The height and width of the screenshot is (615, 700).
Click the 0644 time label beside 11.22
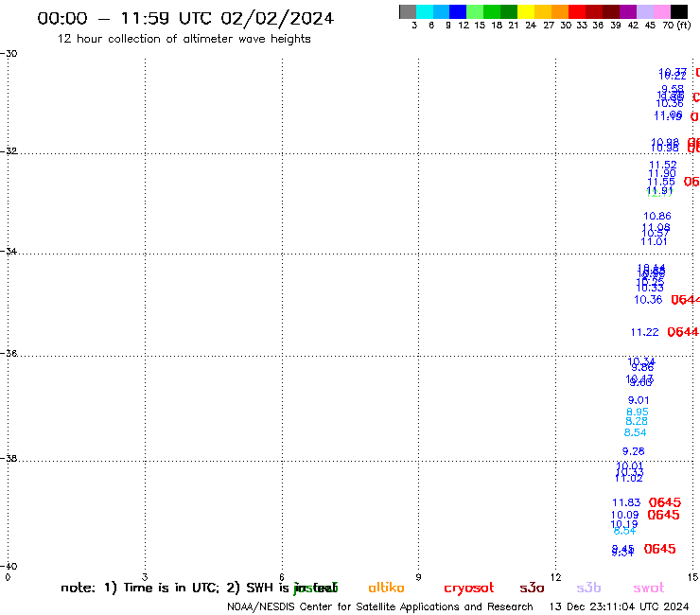[683, 332]
